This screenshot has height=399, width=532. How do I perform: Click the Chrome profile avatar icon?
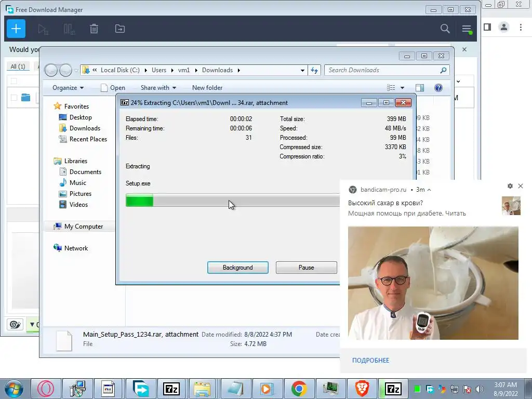(504, 27)
